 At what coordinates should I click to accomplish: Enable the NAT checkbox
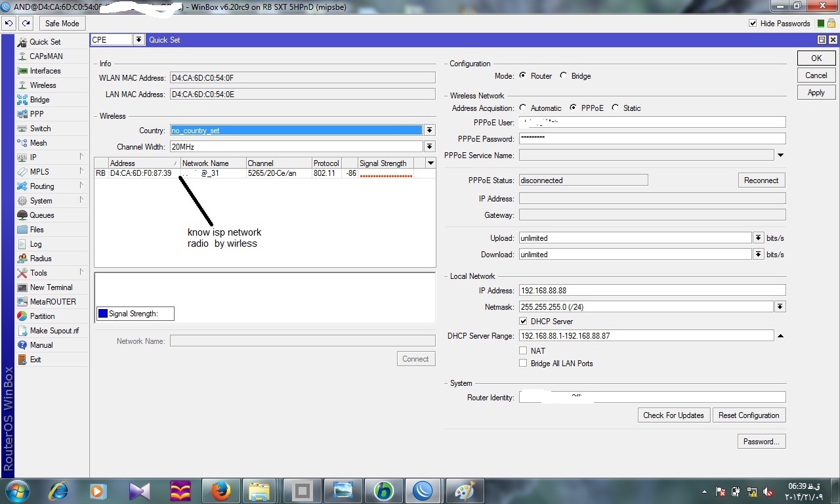(523, 351)
